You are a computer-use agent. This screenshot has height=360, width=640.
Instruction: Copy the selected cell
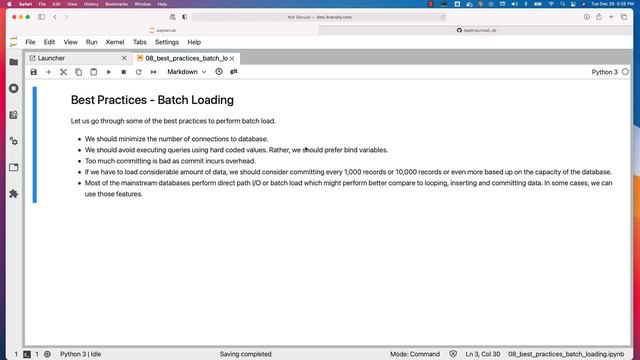pyautogui.click(x=78, y=72)
